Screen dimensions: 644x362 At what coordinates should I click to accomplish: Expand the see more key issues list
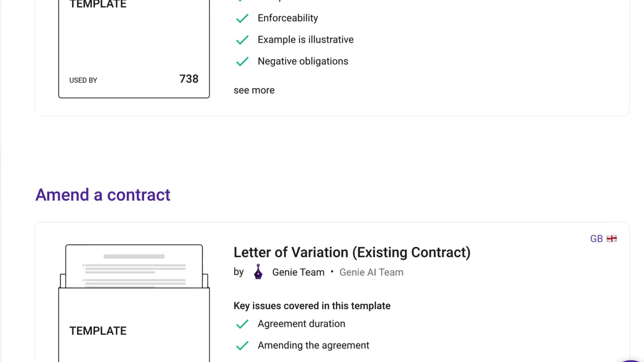[254, 90]
